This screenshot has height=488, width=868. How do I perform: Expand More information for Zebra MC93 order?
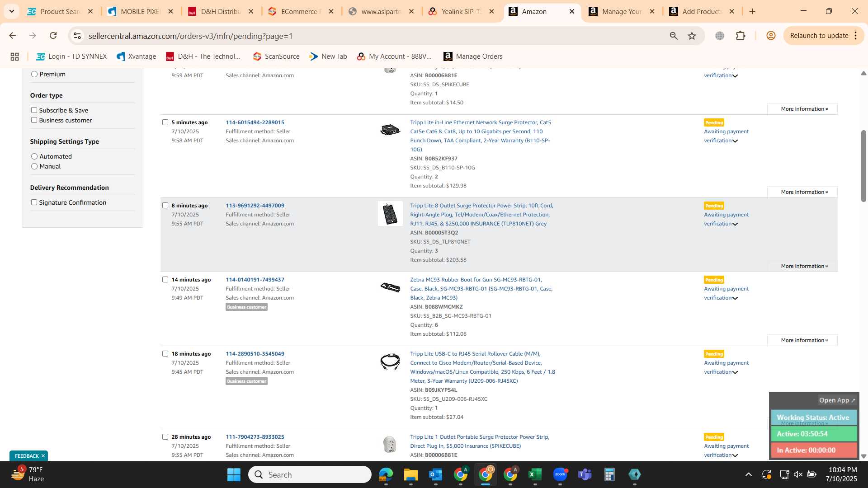(802, 340)
